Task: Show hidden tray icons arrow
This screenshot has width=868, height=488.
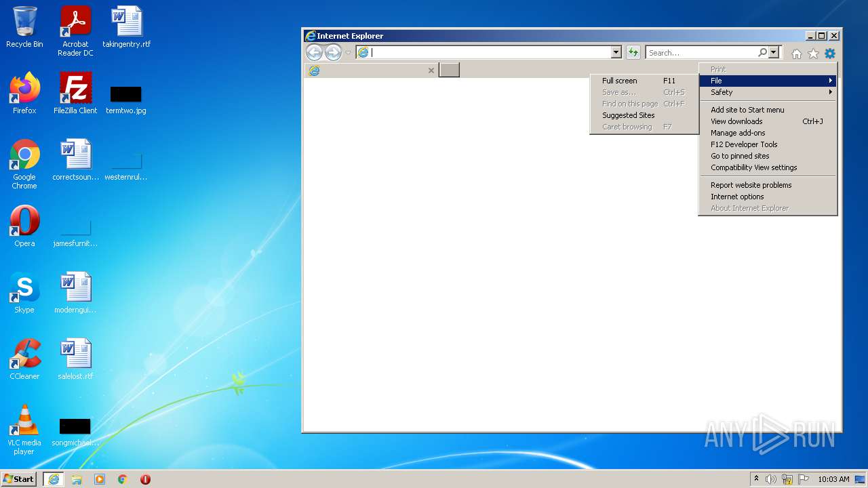Action: [x=756, y=479]
